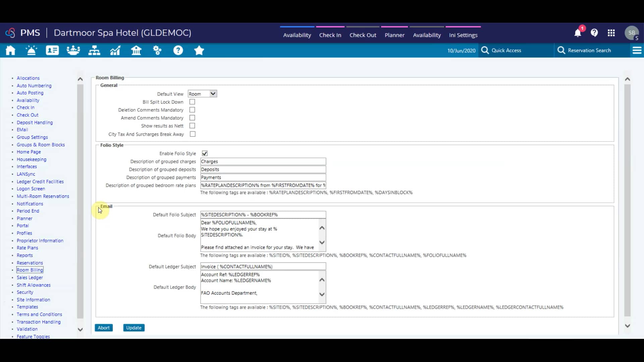Open the Home page icon
The width and height of the screenshot is (644, 362).
10,50
